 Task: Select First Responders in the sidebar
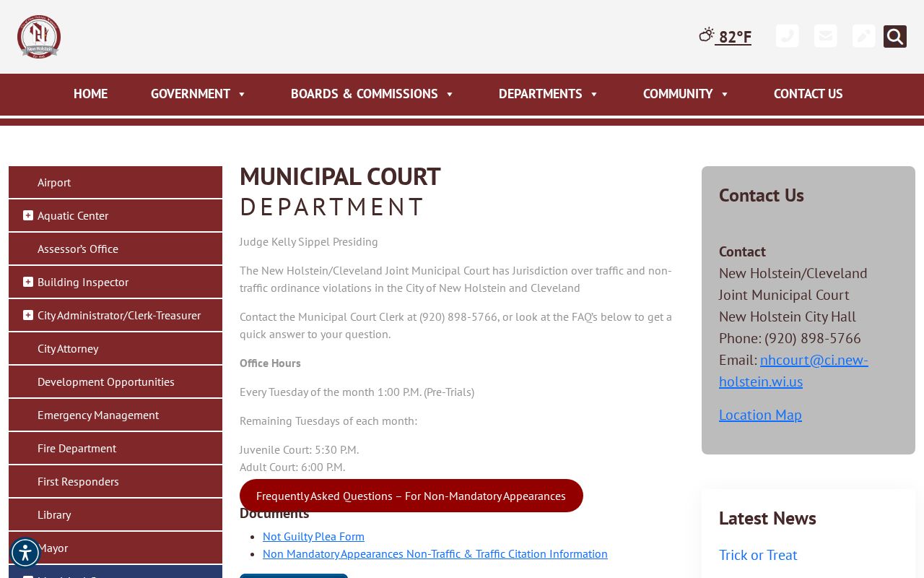(x=115, y=481)
